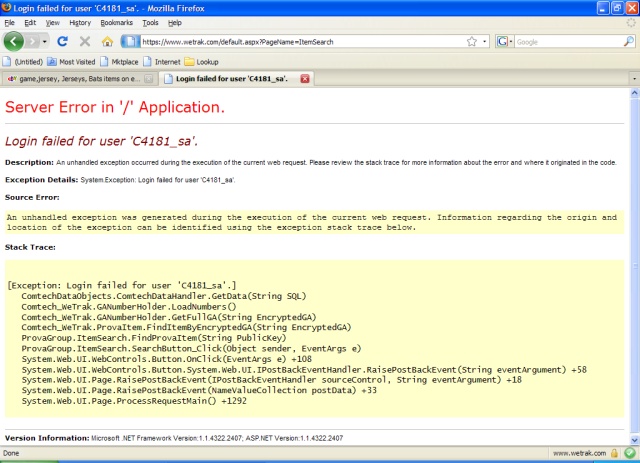Go back with the green Back arrow
The image size is (640, 463).
(x=13, y=41)
